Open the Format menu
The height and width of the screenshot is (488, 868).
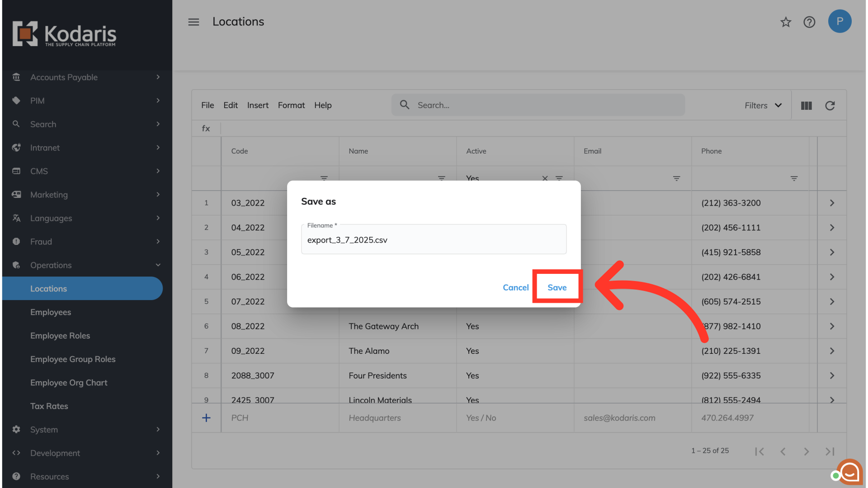tap(291, 105)
